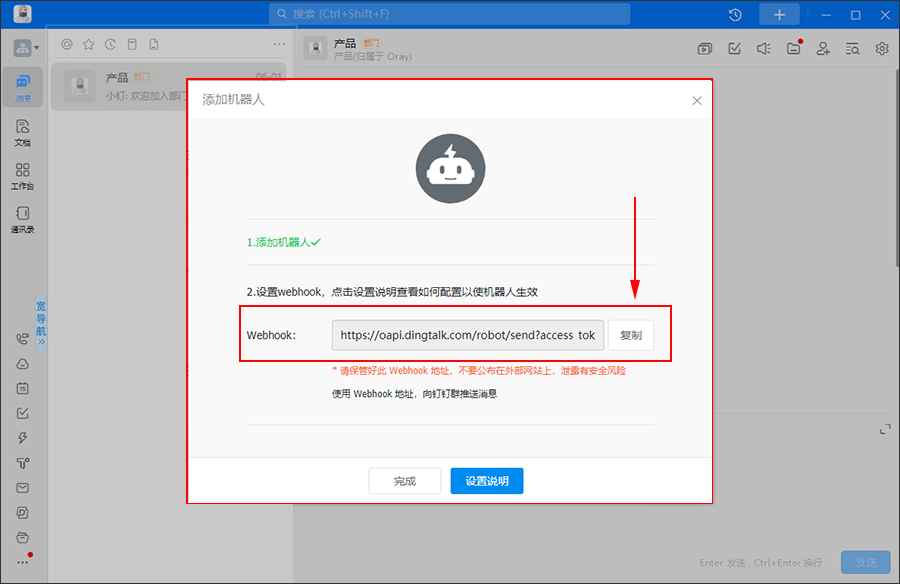This screenshot has height=584, width=900.
Task: Open the more ellipsis at sidebar bottom
Action: coord(22,562)
